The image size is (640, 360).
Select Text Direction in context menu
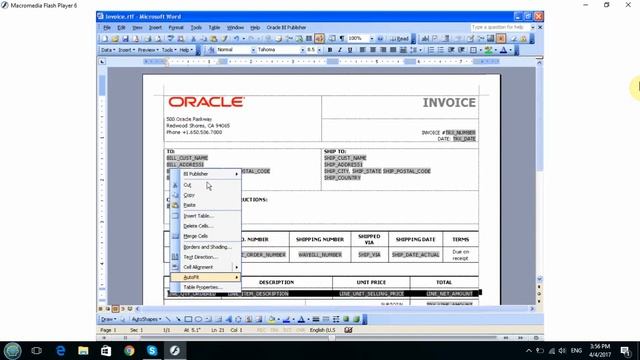[205, 257]
